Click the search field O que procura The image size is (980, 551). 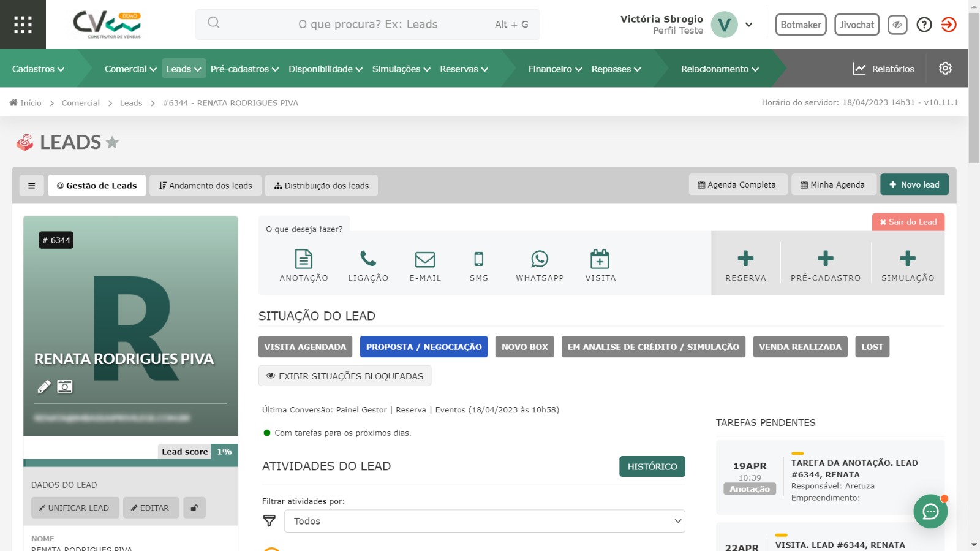367,25
